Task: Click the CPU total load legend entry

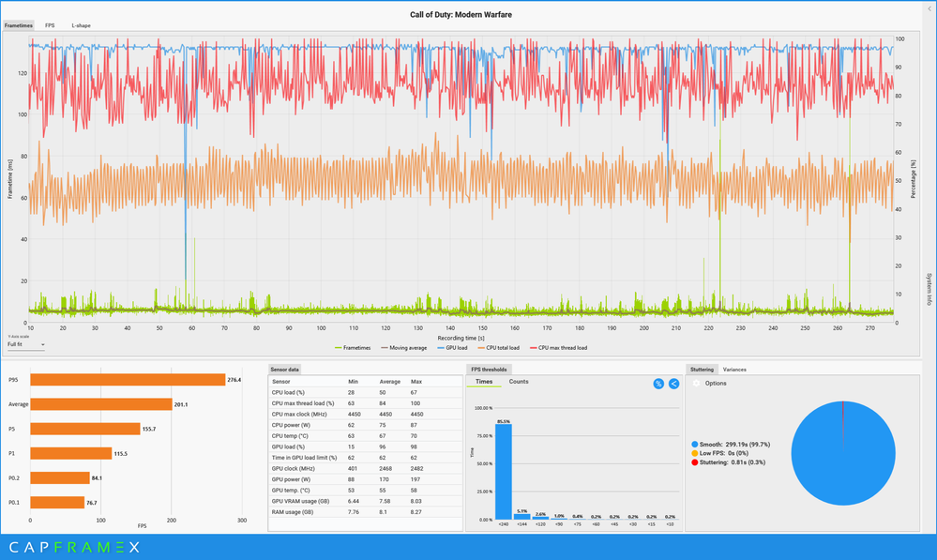Action: coord(498,348)
